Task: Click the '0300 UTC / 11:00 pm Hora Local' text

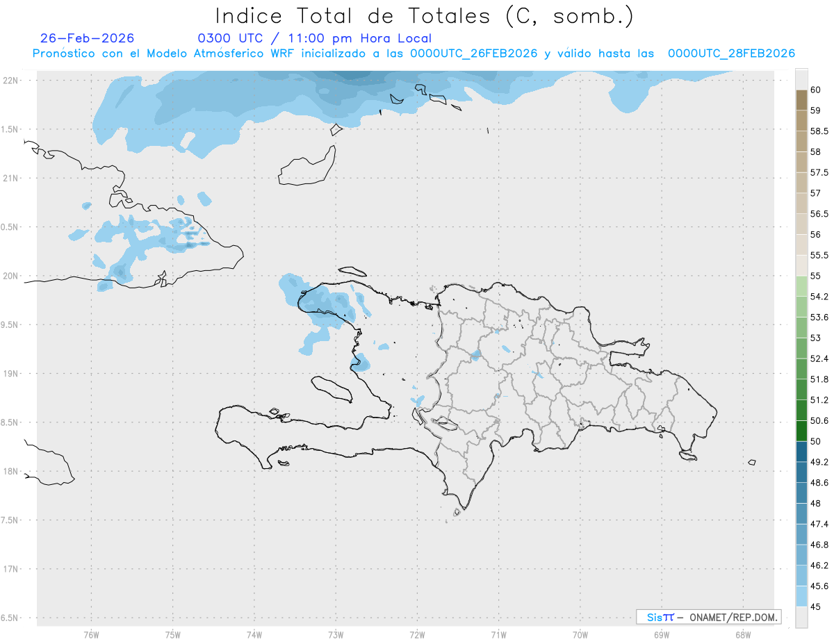Action: point(315,38)
